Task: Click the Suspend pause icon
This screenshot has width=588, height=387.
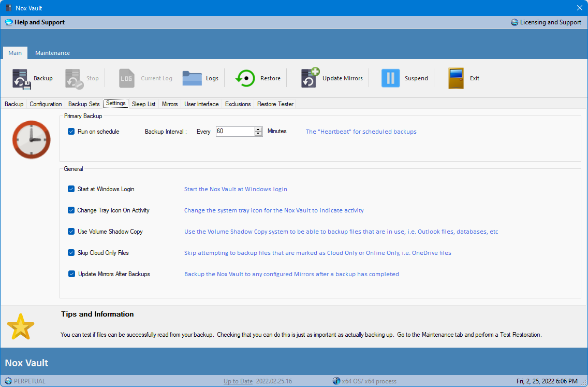Action: [390, 78]
